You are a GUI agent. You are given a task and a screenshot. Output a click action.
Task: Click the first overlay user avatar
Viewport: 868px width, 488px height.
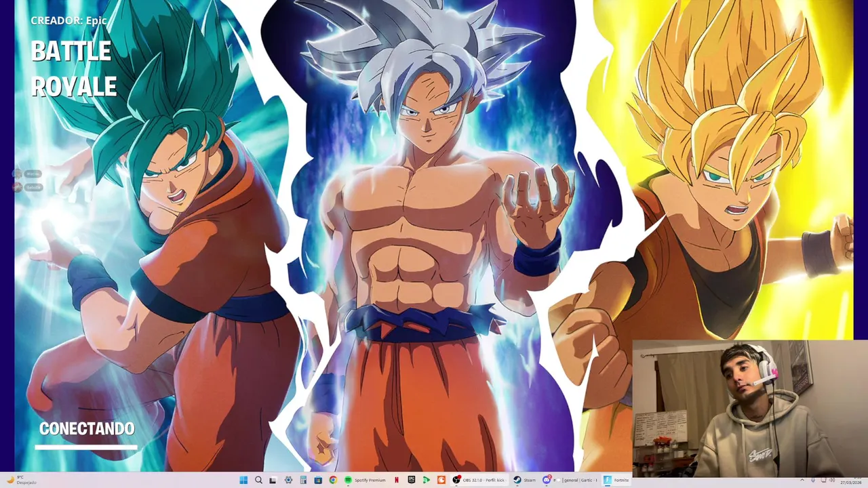[x=18, y=174]
